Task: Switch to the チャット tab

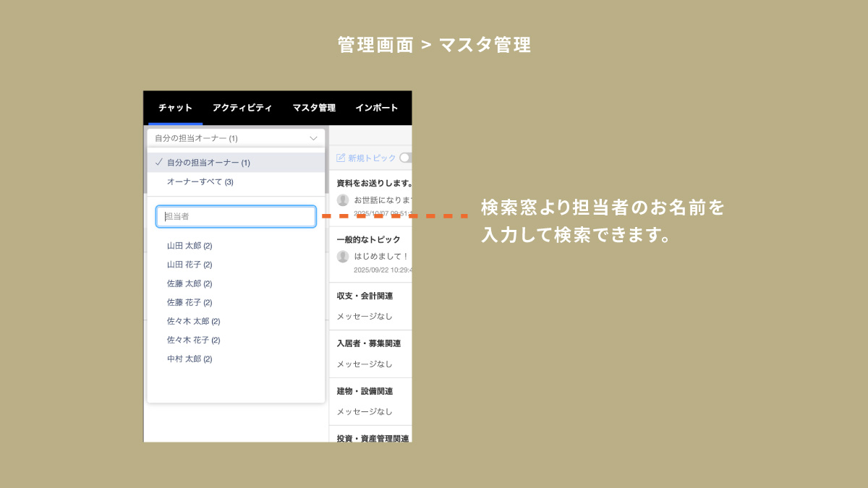Action: pyautogui.click(x=175, y=108)
